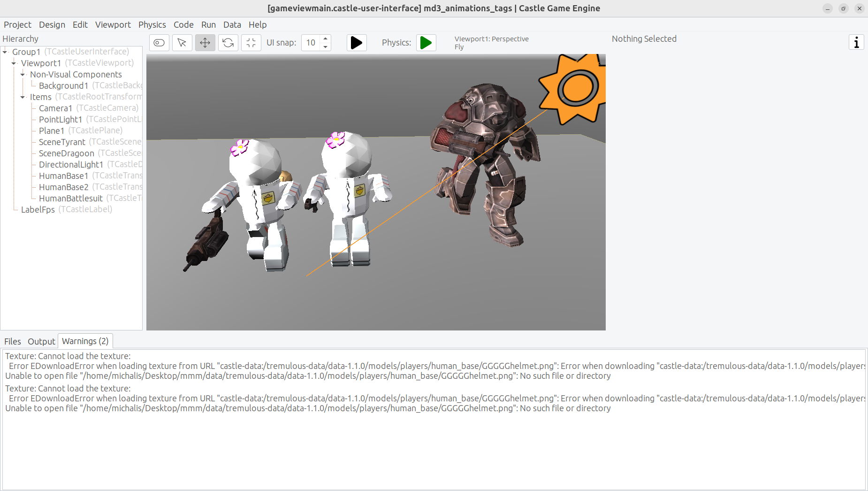Viewport: 868px width, 491px height.
Task: Open the Viewport menu
Action: (x=113, y=24)
